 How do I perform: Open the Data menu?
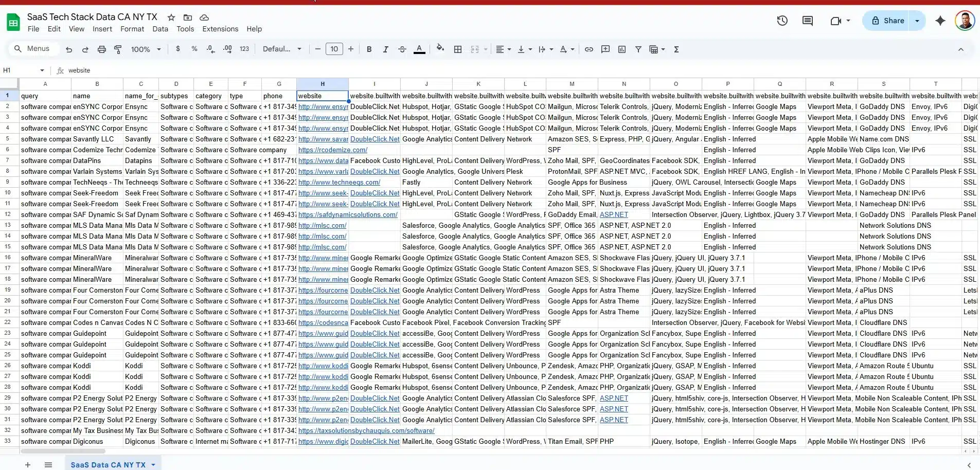coord(160,29)
